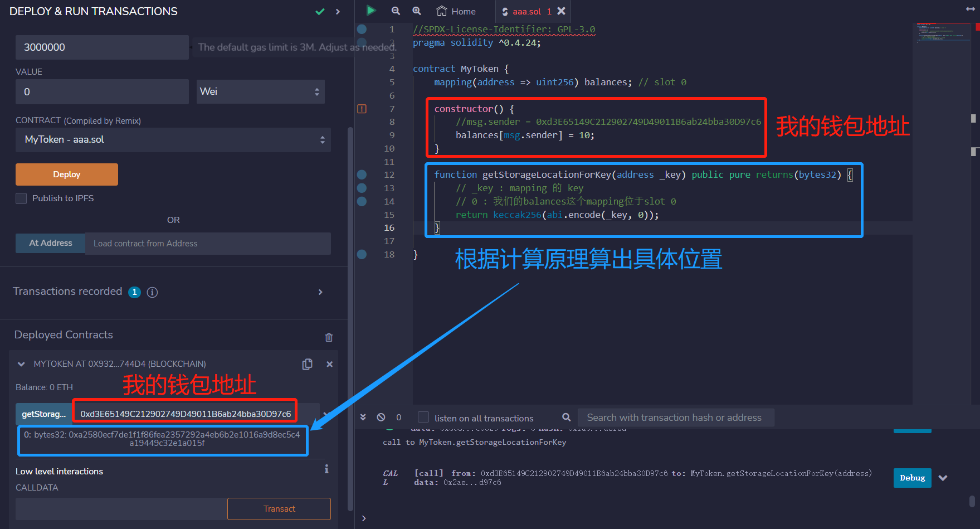The image size is (980, 529).
Task: Clear the terminal console icon
Action: pyautogui.click(x=381, y=417)
